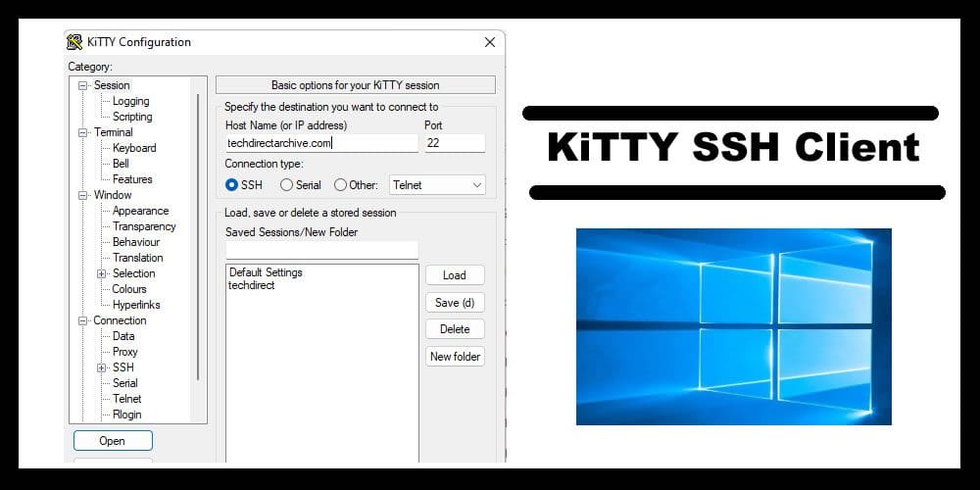Screen dimensions: 980x490
Task: Expand the Selection tree node
Action: click(x=102, y=273)
